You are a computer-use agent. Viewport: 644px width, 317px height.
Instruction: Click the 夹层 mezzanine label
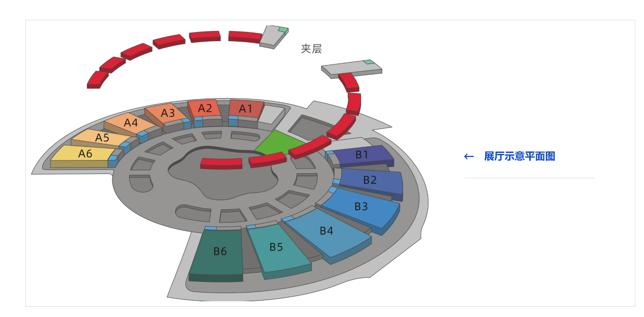tap(311, 49)
